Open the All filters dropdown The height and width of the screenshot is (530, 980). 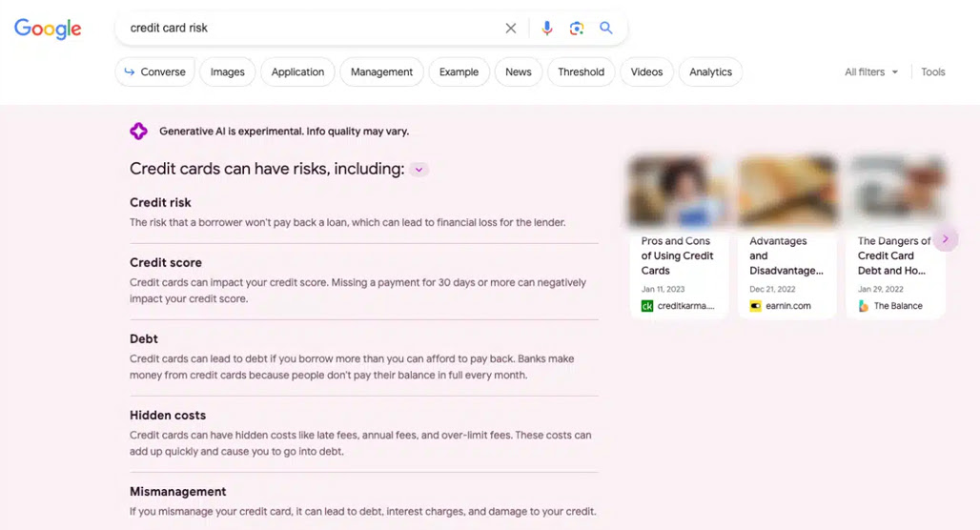[x=871, y=71]
